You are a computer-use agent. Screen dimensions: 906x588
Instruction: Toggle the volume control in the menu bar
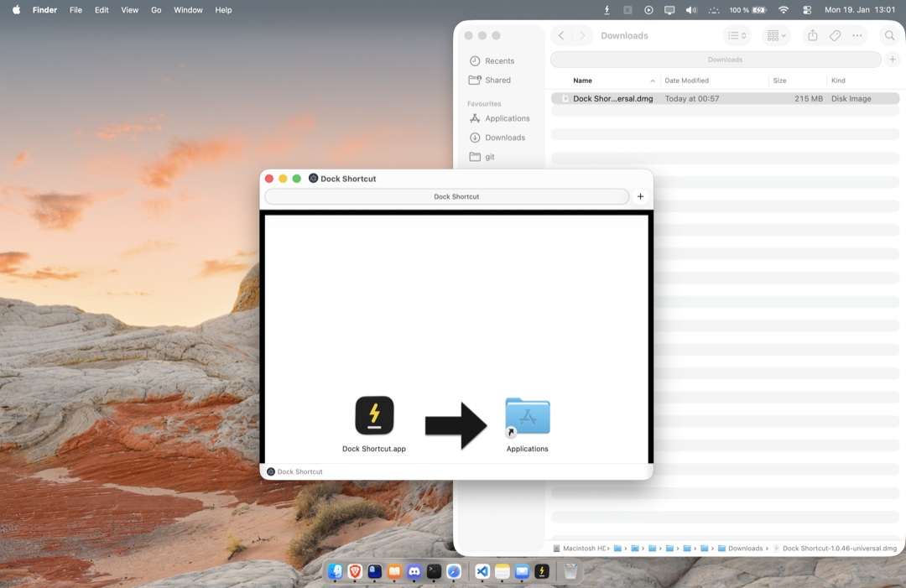point(690,10)
